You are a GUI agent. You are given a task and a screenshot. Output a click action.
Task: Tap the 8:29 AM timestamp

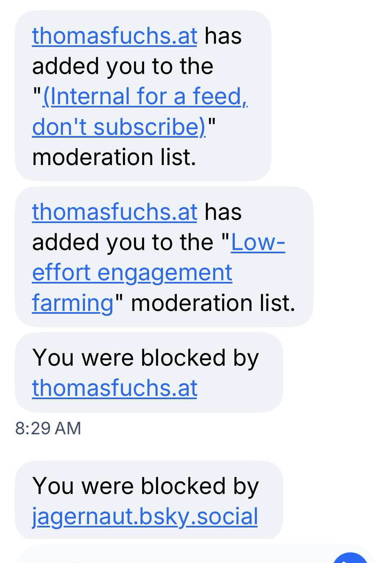48,428
